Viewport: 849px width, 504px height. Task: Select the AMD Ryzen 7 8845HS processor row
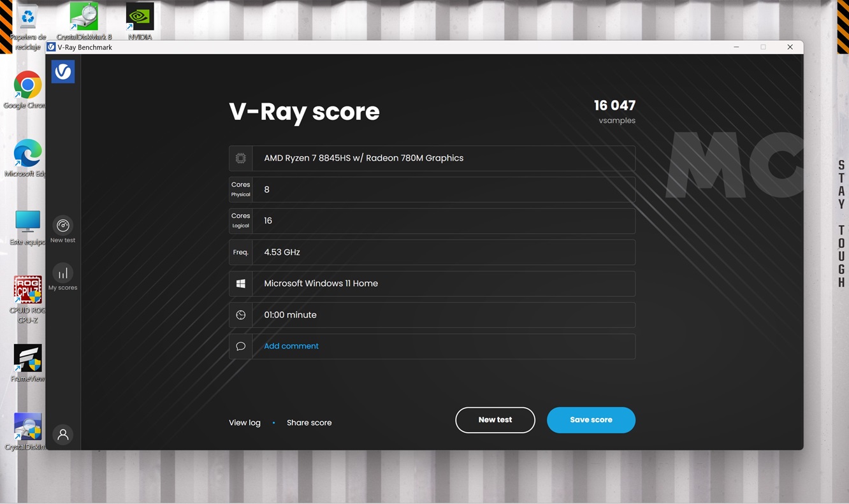coord(432,158)
